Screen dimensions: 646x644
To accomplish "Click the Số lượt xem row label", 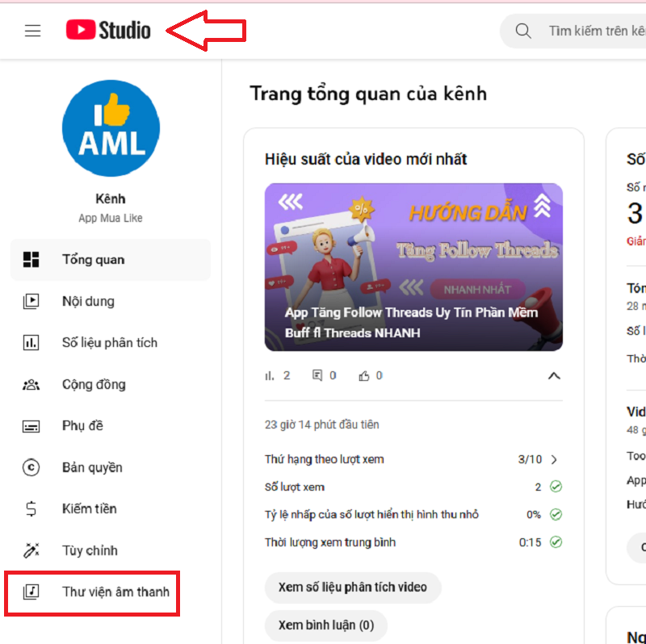I will pos(295,487).
